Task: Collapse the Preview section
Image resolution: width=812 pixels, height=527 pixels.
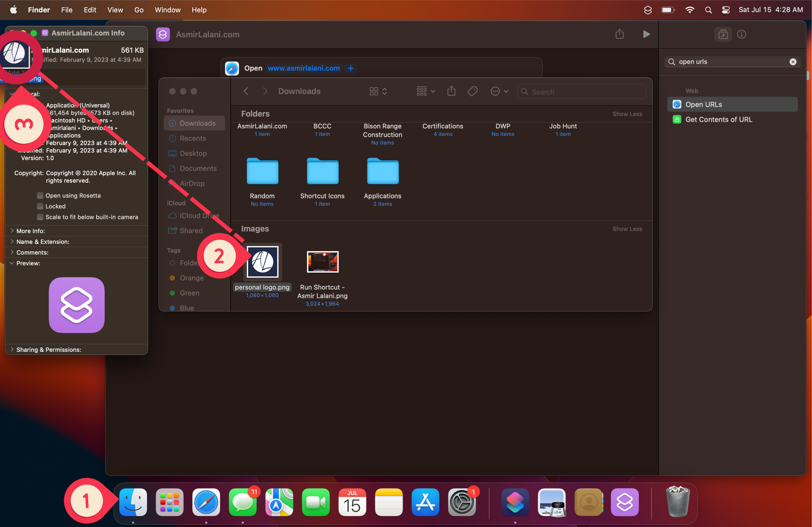Action: [12, 263]
